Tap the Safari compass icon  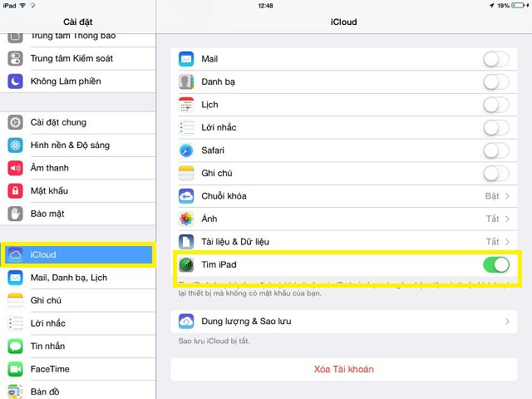pos(186,150)
